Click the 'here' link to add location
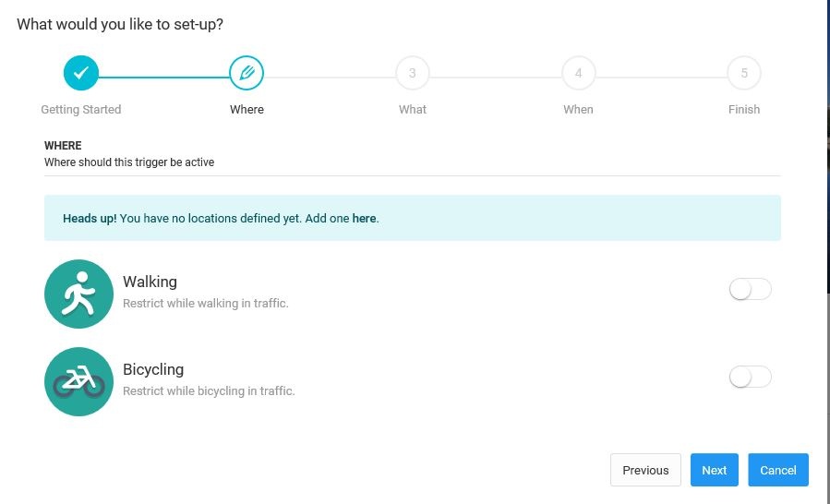 364,219
